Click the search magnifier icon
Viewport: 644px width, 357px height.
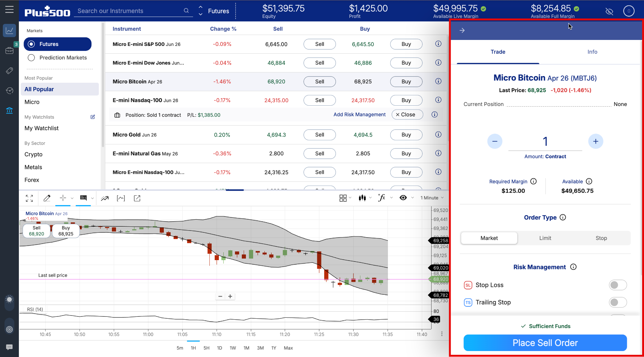pyautogui.click(x=186, y=11)
